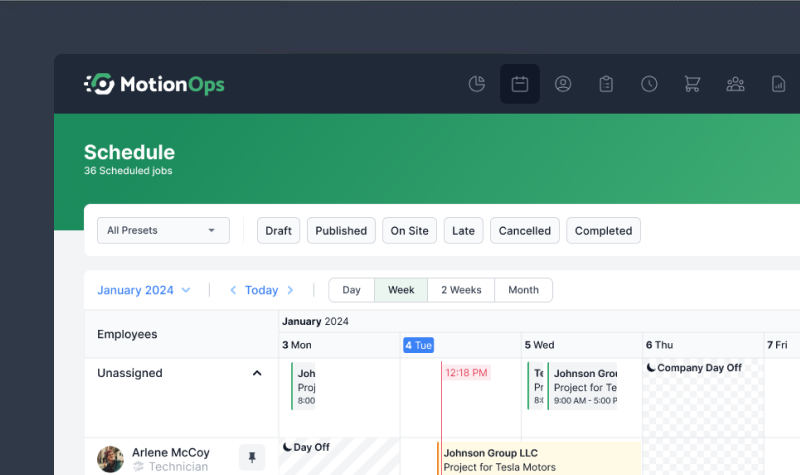Open the narrow truncated job card on Wednesday

(536, 386)
